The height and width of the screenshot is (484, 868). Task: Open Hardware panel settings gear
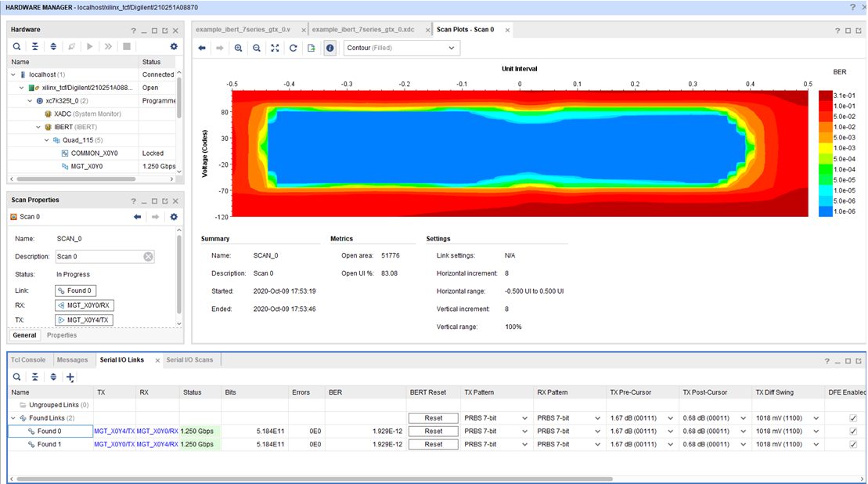click(174, 46)
